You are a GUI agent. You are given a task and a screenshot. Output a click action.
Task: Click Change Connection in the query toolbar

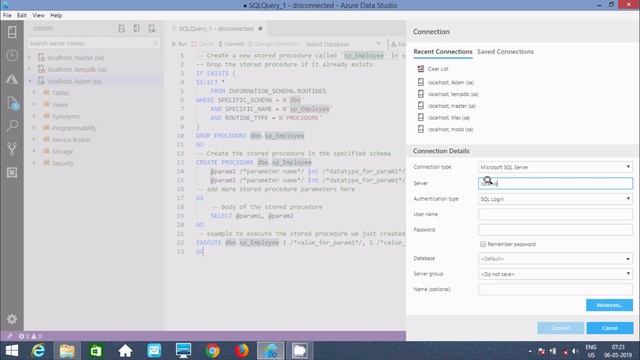point(273,44)
